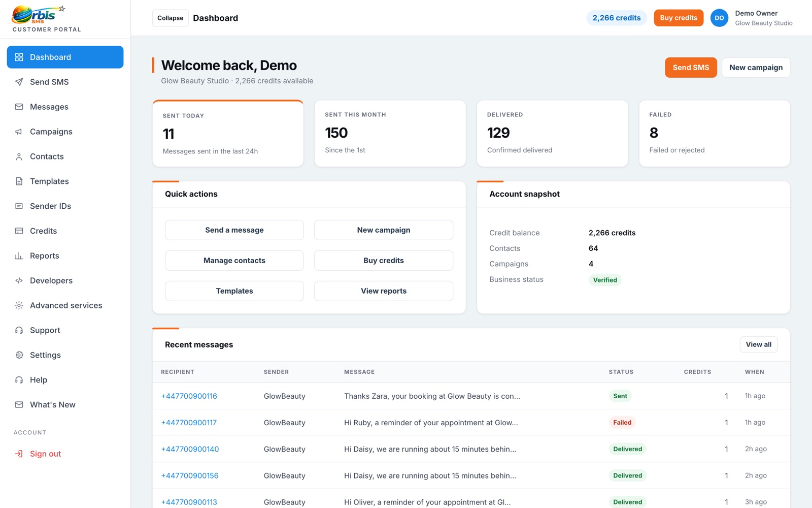Screen dimensions: 812x508
Task: Click View reports quick action
Action: click(x=384, y=291)
